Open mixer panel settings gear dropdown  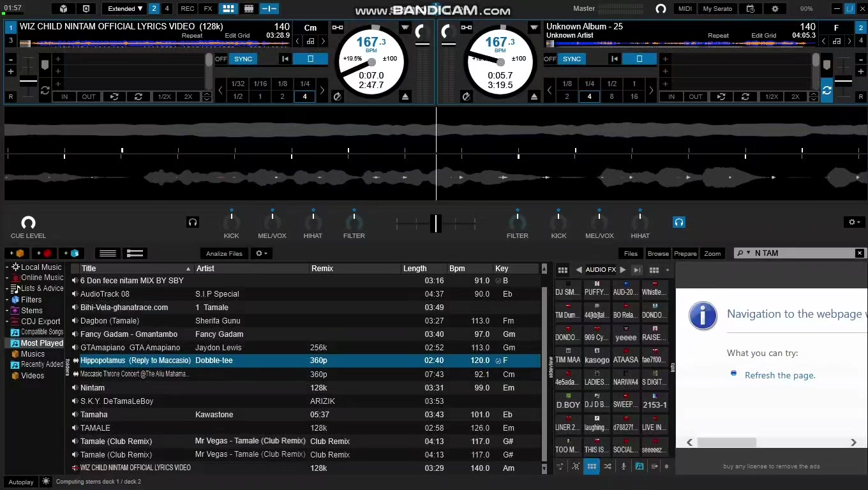point(853,222)
